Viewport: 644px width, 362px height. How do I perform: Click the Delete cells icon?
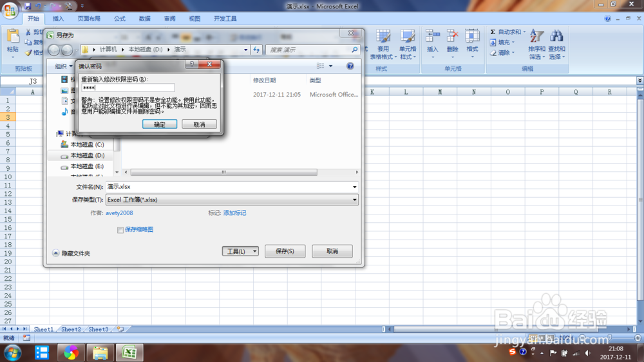point(452,35)
